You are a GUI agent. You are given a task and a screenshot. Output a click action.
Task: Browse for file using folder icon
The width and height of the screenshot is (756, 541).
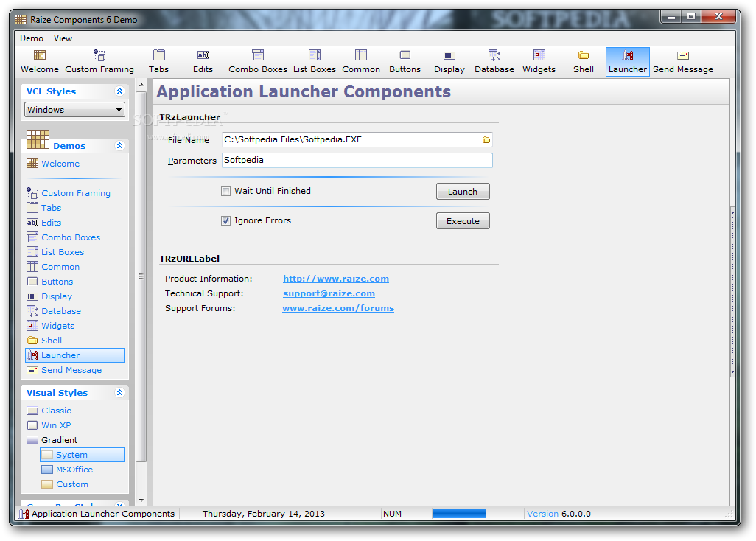[486, 140]
